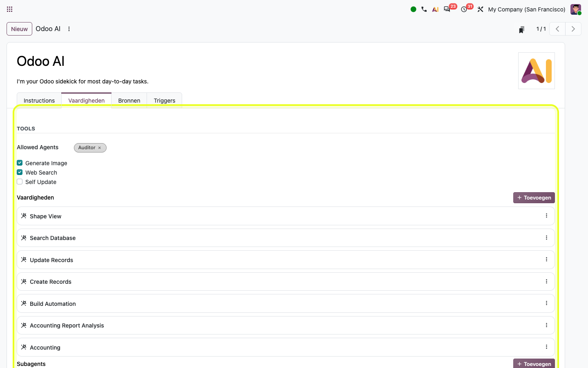Click Toevoegen next to Vaardigheden

[534, 197]
